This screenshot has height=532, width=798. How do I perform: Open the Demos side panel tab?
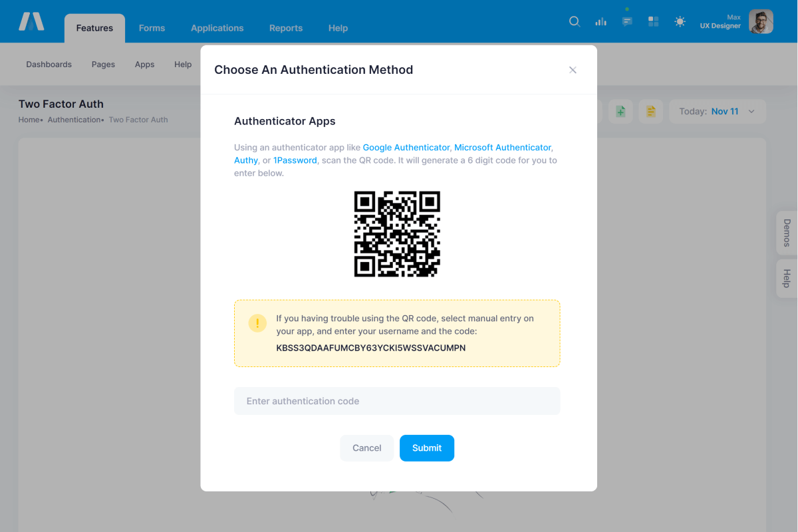[x=787, y=233]
